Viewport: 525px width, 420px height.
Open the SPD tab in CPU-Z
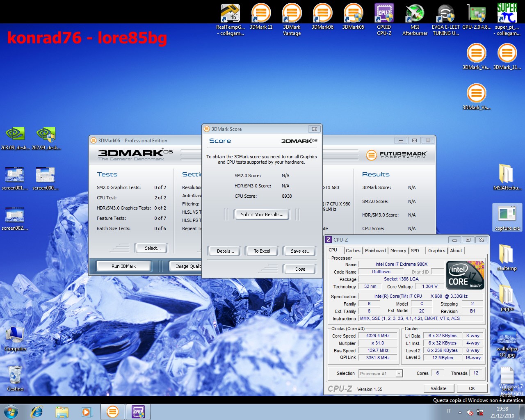click(415, 251)
